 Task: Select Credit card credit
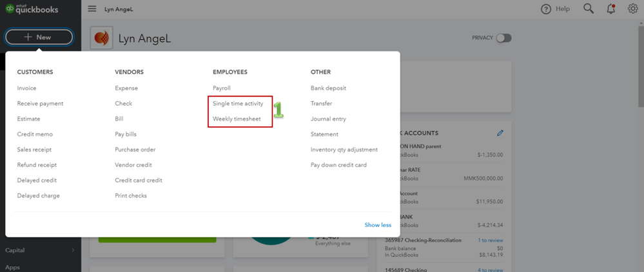point(139,180)
